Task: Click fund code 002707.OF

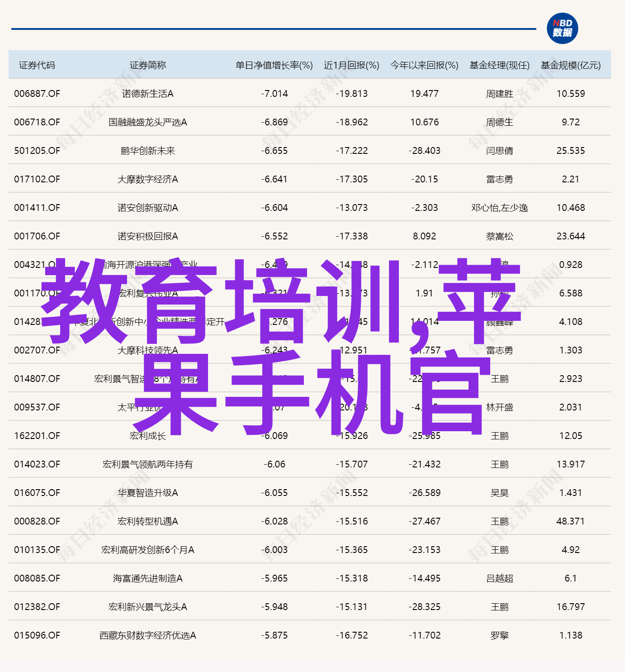Action: point(37,350)
